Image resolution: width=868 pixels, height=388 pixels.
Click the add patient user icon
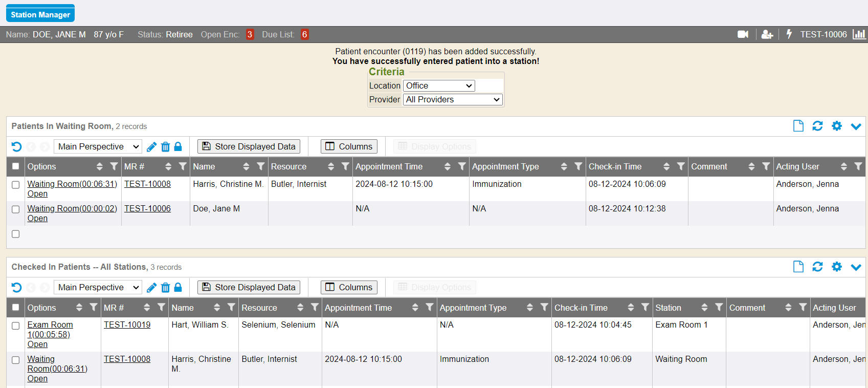(x=767, y=34)
